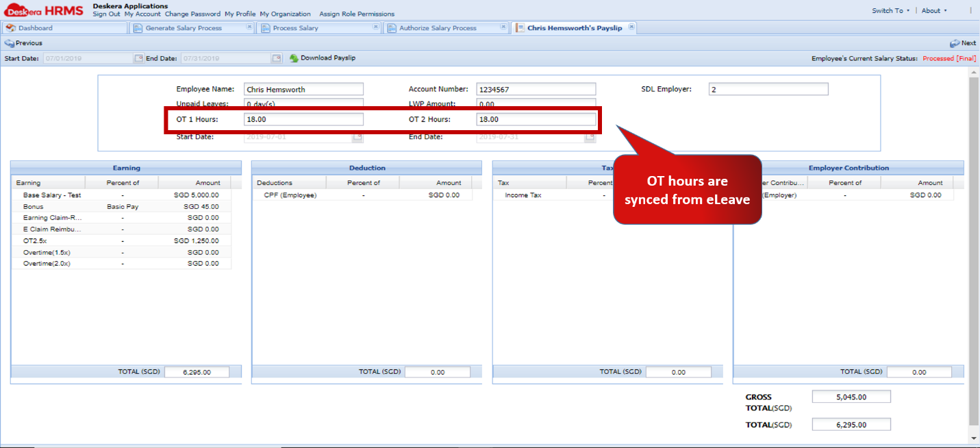This screenshot has height=448, width=980.
Task: Open the calendar picker for Start Date
Action: point(139,58)
